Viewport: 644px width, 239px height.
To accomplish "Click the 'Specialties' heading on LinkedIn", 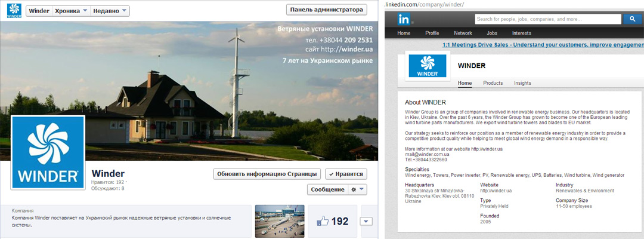I will point(417,170).
